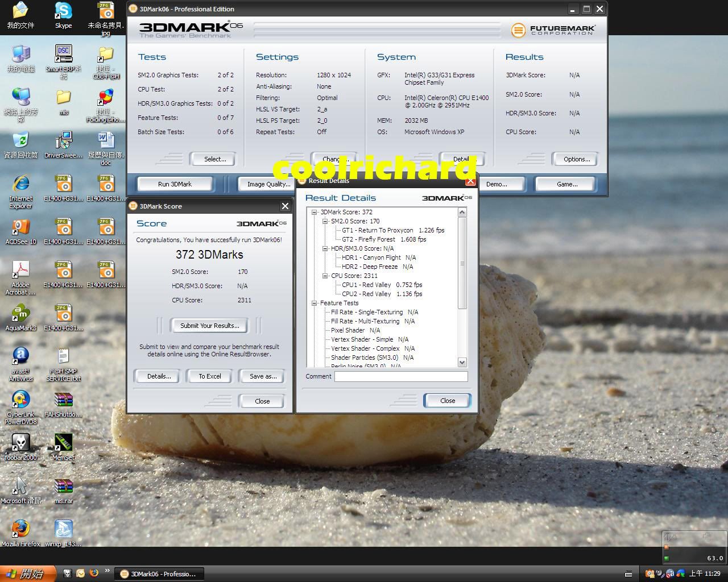Select CPU1 - Red Valley 0.752 fps row
Image resolution: width=728 pixels, height=582 pixels.
click(x=382, y=285)
